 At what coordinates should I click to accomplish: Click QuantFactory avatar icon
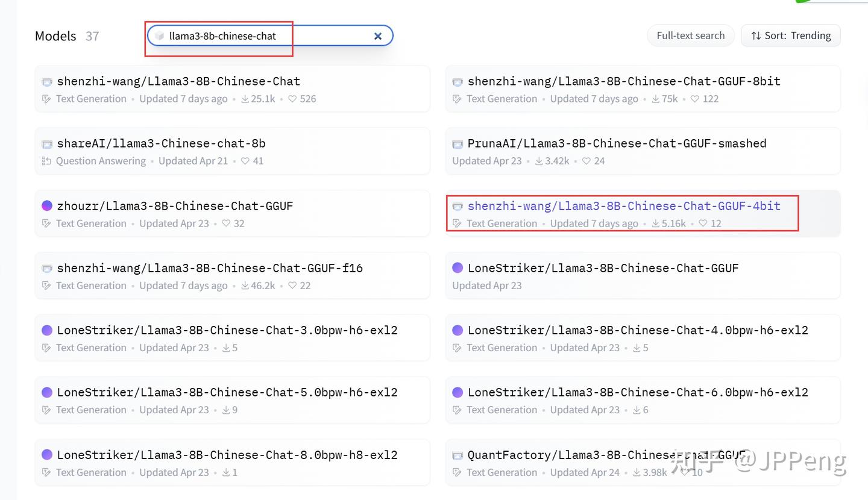[458, 455]
